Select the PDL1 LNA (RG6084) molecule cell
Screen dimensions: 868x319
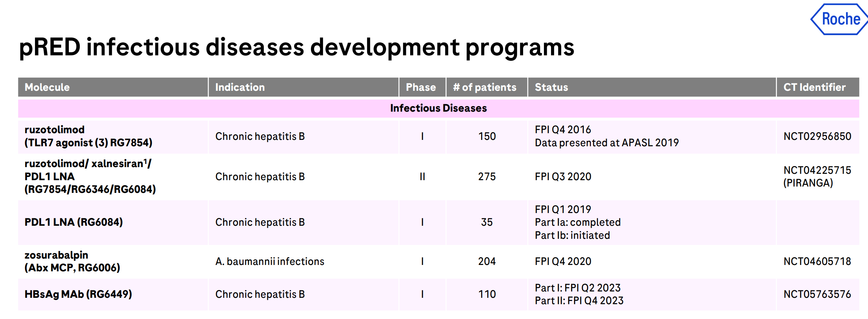(74, 222)
